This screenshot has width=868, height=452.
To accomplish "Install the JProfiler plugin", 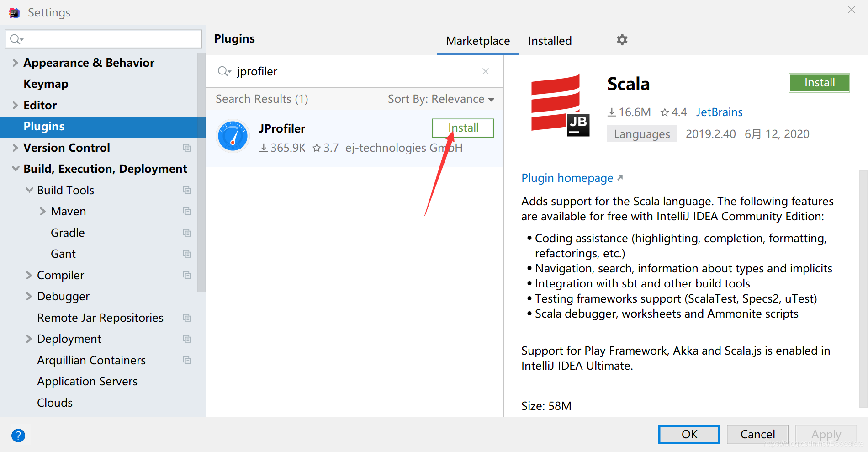I will (x=463, y=128).
